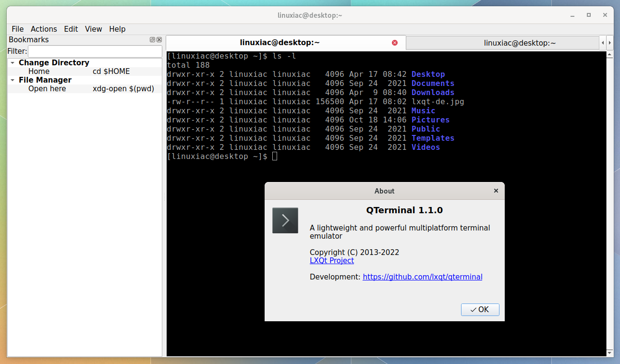
Task: Select the Open here bookmark
Action: (x=47, y=88)
